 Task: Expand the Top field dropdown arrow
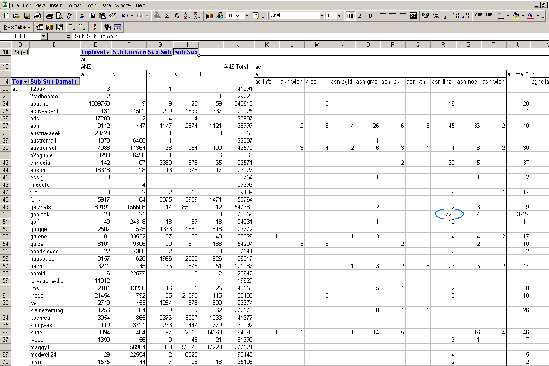pyautogui.click(x=26, y=82)
